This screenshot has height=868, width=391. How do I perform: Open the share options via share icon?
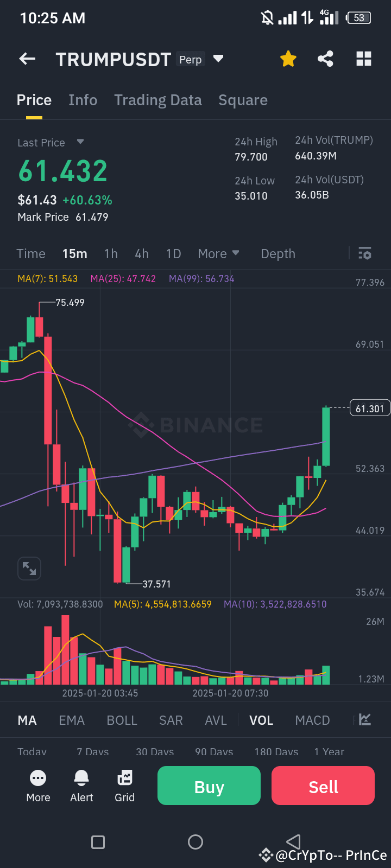(x=325, y=59)
